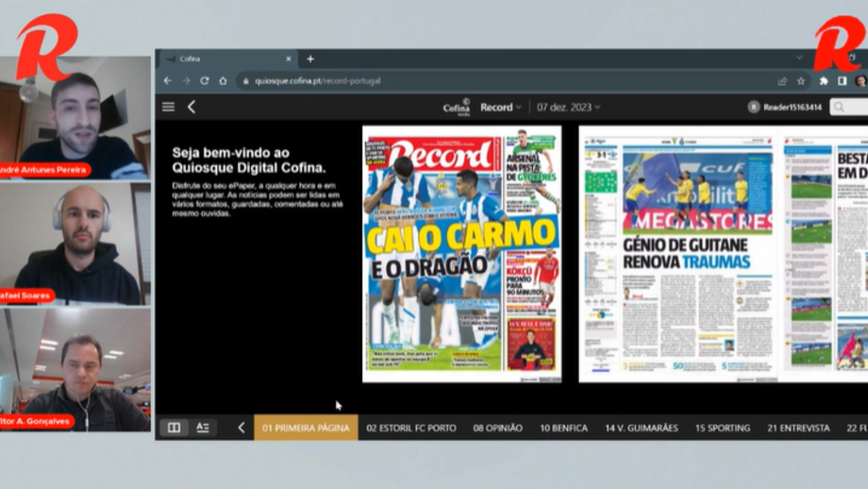Switch to text article view mode
This screenshot has height=489, width=868.
[x=203, y=428]
